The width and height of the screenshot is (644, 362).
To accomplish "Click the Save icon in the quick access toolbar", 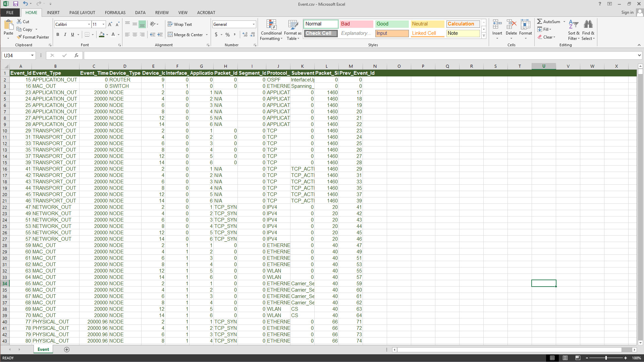I will (15, 4).
